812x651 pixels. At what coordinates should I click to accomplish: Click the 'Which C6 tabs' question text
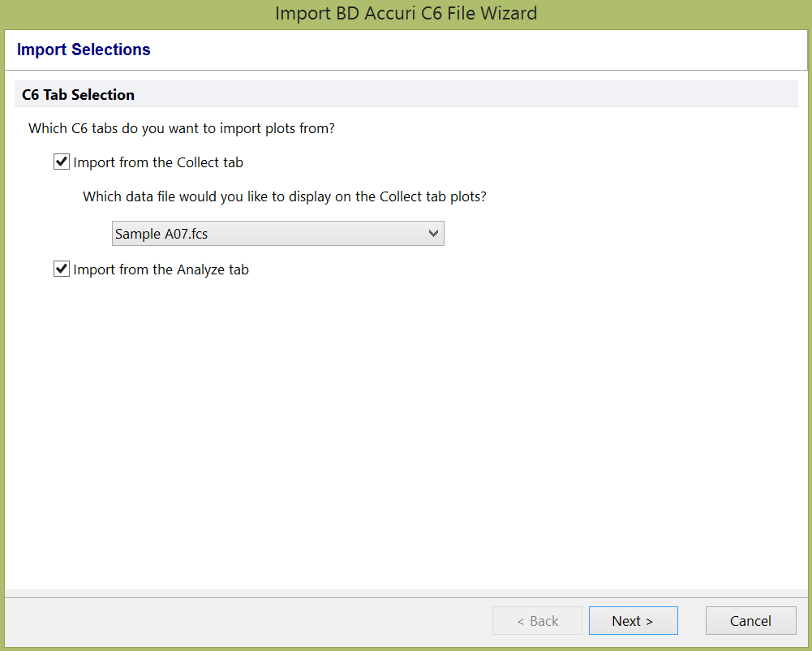(182, 128)
